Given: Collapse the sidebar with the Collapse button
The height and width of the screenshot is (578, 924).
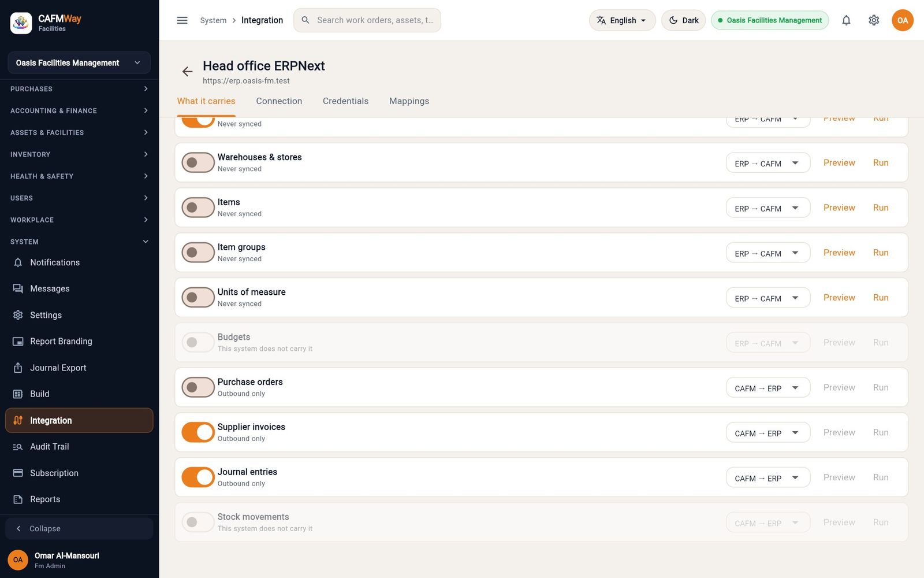Looking at the screenshot, I should pos(79,528).
